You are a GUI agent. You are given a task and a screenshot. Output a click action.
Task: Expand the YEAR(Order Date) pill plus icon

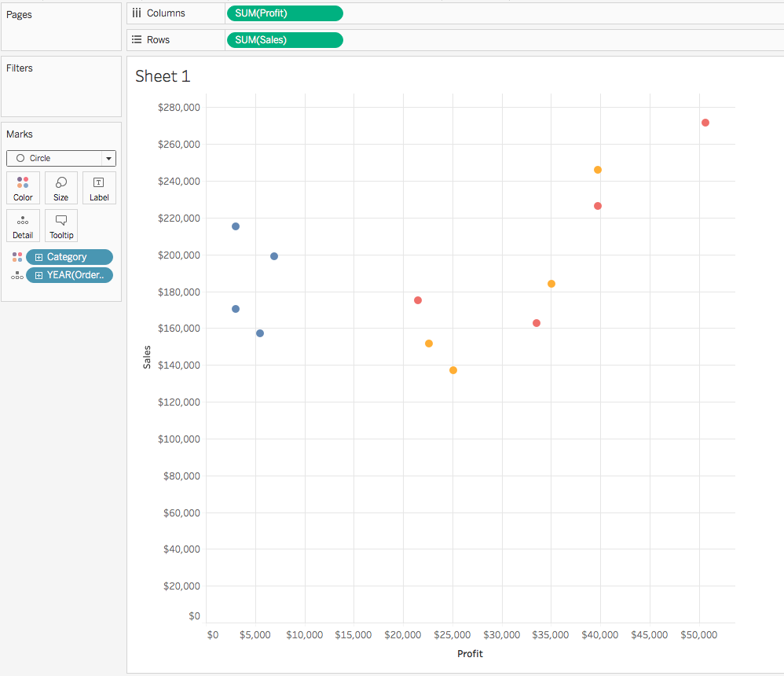[38, 274]
